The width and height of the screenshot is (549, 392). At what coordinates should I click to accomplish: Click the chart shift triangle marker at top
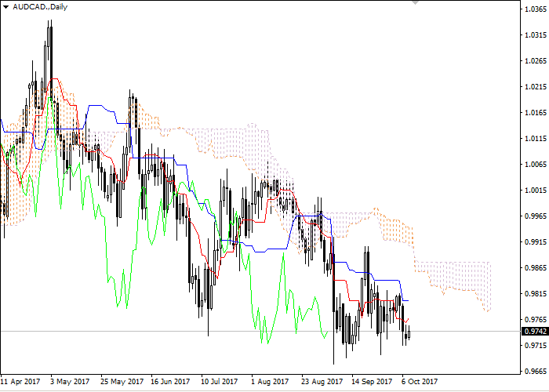pos(415,2)
